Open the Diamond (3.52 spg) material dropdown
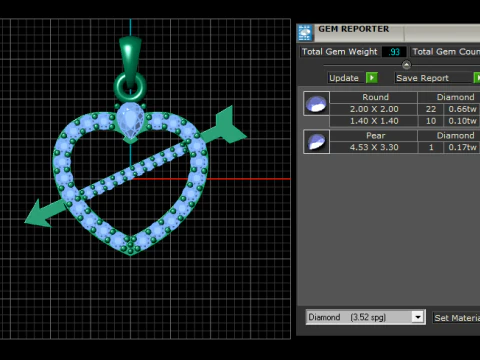This screenshot has width=480, height=360. pyautogui.click(x=418, y=317)
